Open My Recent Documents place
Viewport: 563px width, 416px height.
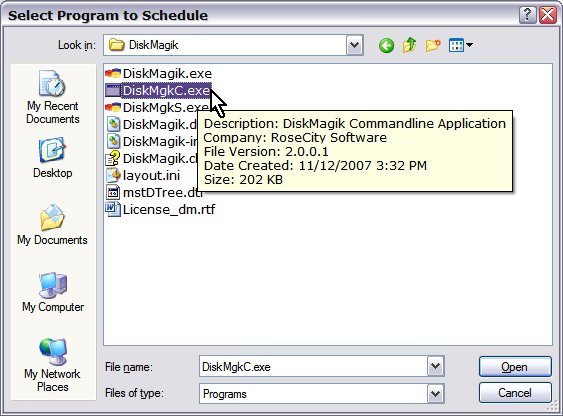click(53, 98)
